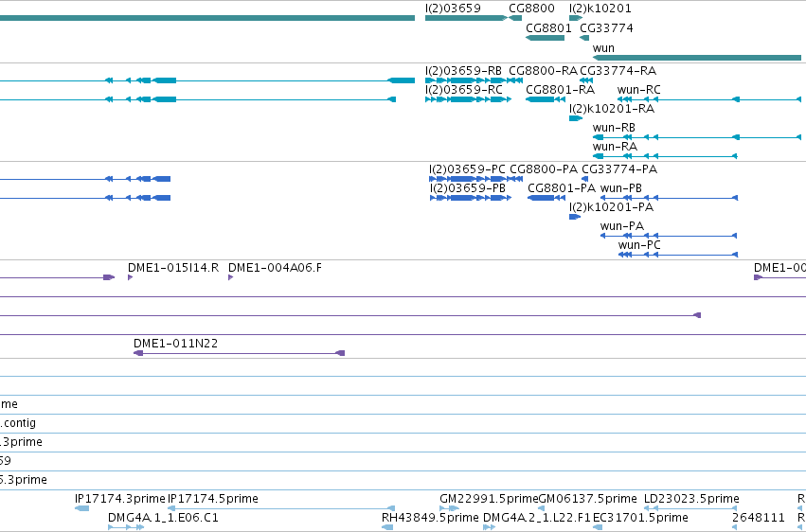Select the l(2)k10201-PA protein label

pos(611,207)
